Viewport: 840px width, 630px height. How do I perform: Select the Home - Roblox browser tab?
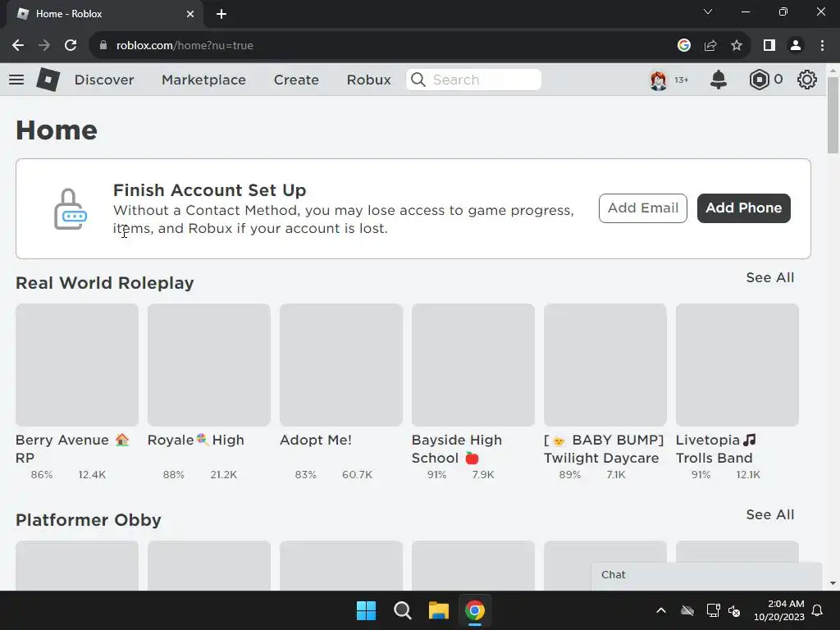(105, 14)
